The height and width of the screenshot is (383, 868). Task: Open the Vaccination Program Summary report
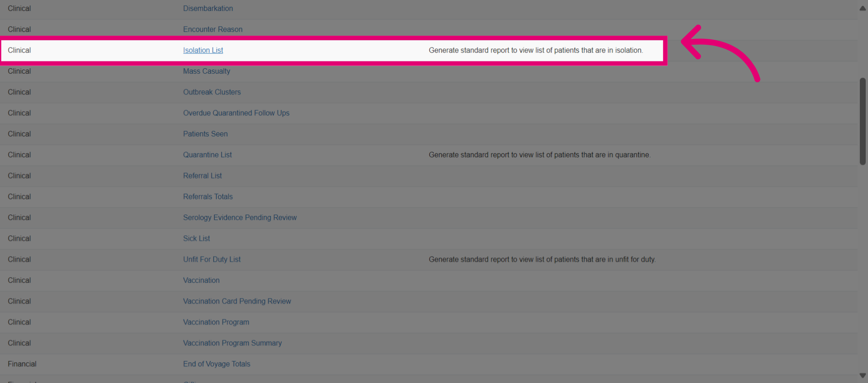232,343
